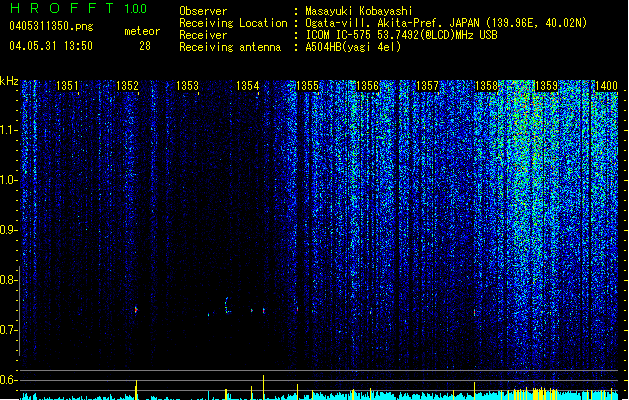Screen dimensions: 629x400
Task: Click the Receiving Location label
Action: (233, 23)
